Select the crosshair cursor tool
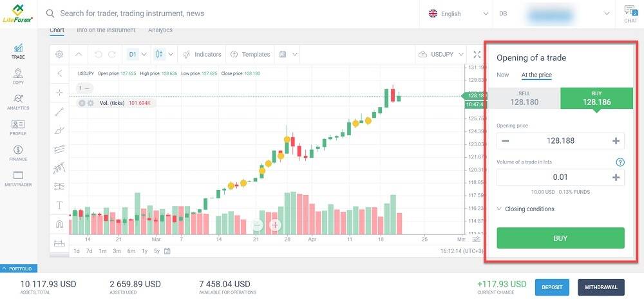This screenshot has height=302, width=644. (59, 93)
